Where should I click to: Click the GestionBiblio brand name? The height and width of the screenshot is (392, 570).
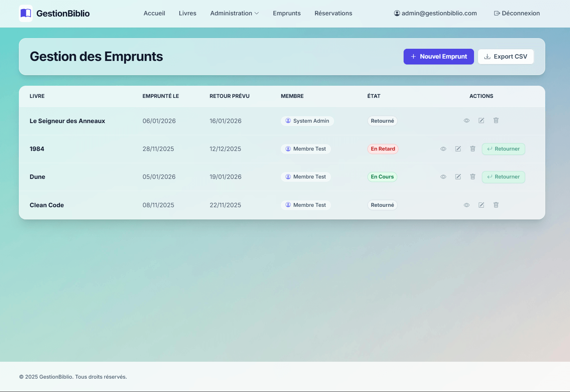63,13
